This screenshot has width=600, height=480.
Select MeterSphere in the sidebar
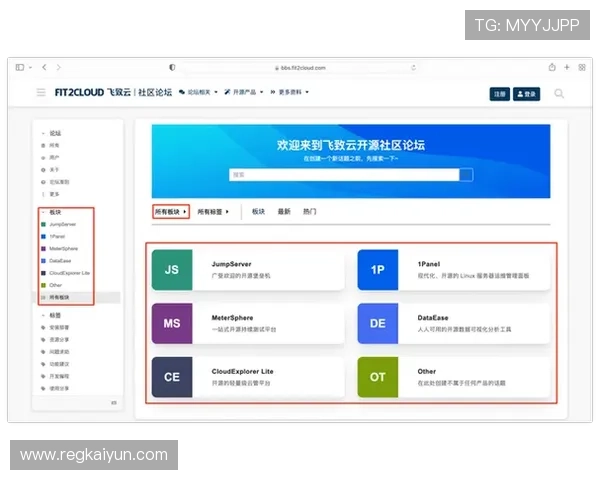tap(60, 249)
